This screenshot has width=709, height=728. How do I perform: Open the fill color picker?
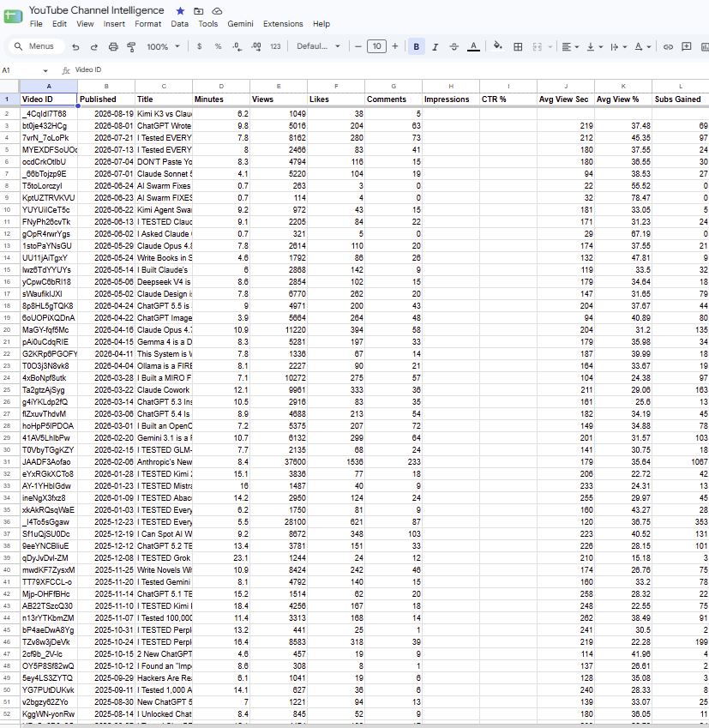(498, 46)
